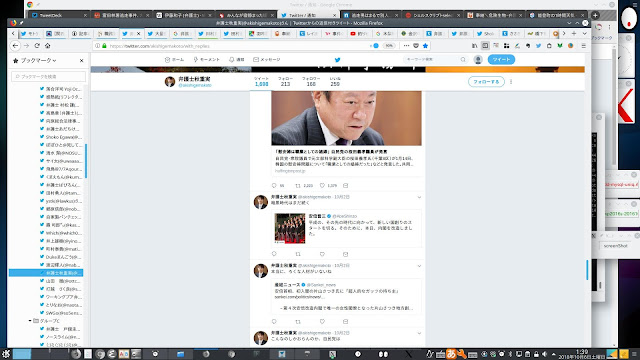
Task: View the フォロー 213 count
Action: [x=285, y=82]
